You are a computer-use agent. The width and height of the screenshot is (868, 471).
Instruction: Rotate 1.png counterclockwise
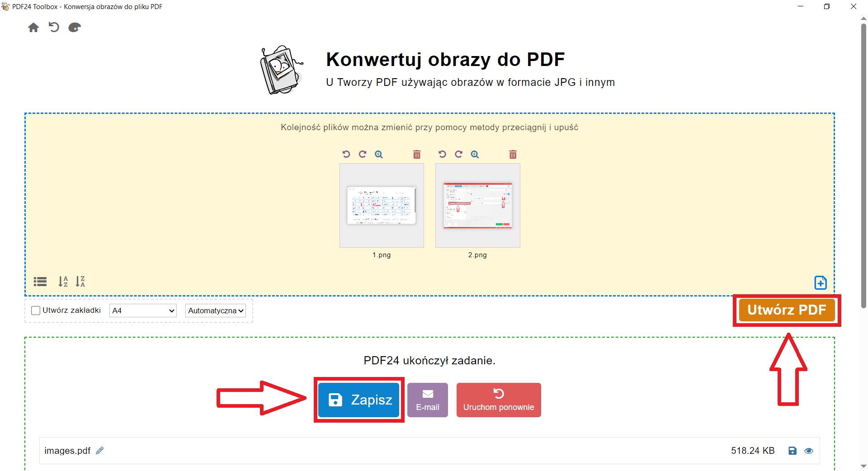point(346,154)
